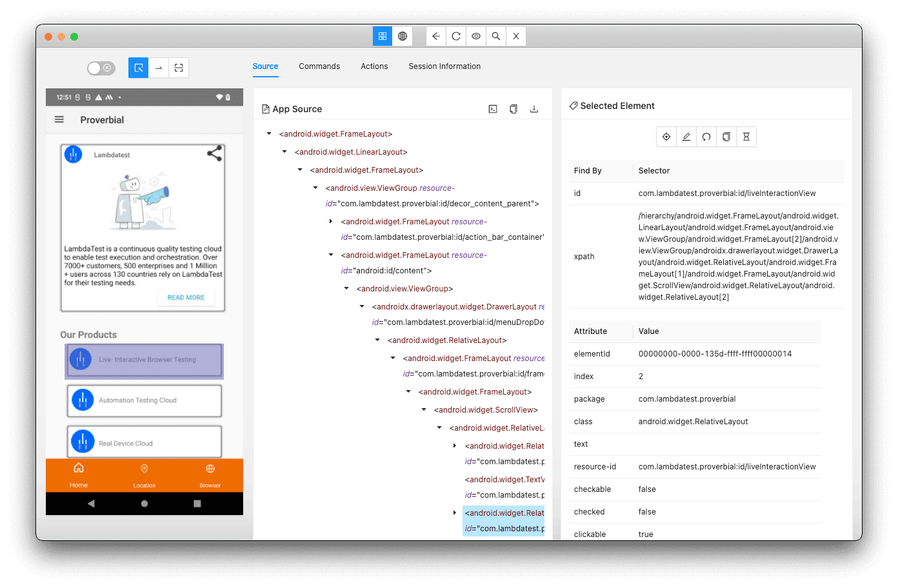Viewport: 898px width, 588px height.
Task: Expand the highlighted RelativeLayout tree node
Action: tap(455, 513)
